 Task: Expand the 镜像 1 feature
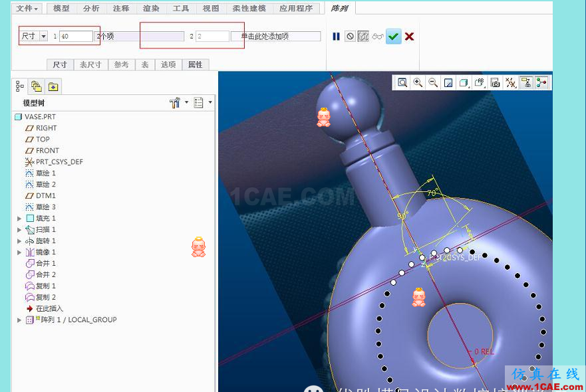[x=19, y=252]
